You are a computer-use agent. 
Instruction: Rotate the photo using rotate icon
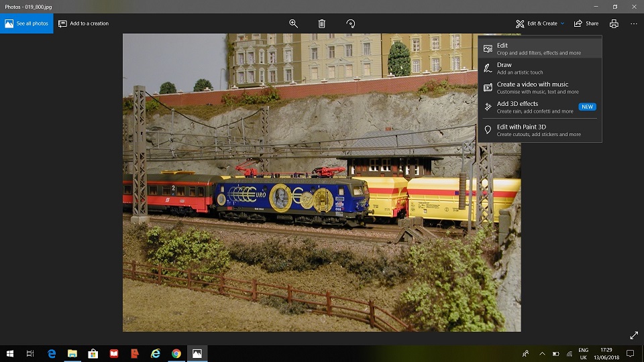coord(350,23)
